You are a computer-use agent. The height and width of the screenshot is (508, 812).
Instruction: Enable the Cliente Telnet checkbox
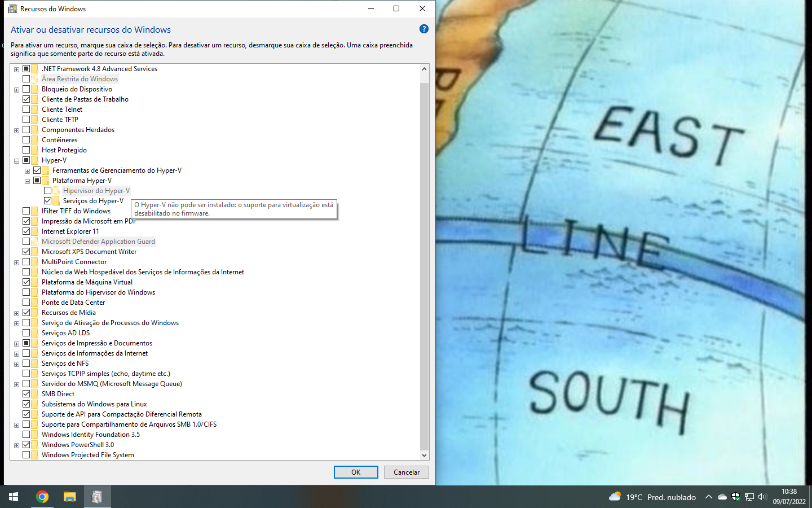[26, 110]
